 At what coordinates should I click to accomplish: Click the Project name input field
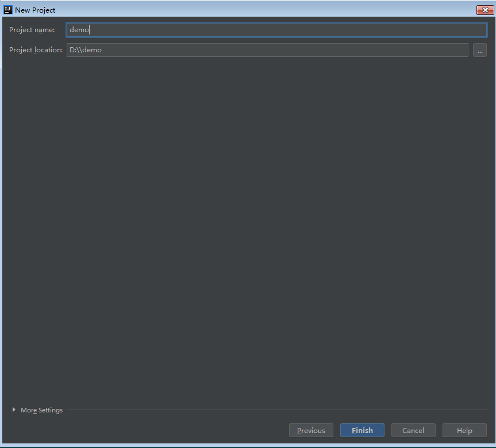[x=276, y=30]
